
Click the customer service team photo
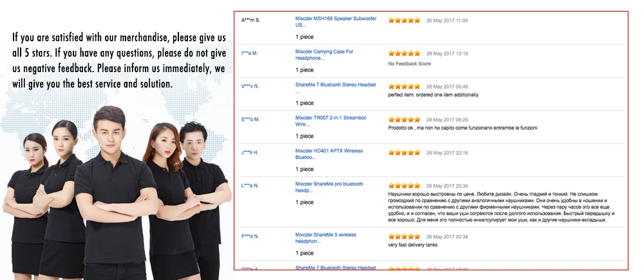pyautogui.click(x=117, y=193)
